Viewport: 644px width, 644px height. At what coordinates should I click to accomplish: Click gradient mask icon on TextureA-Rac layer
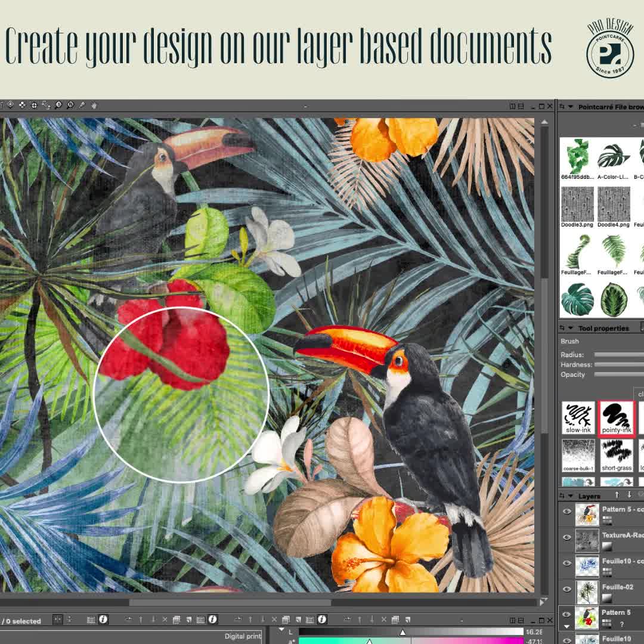[606, 546]
